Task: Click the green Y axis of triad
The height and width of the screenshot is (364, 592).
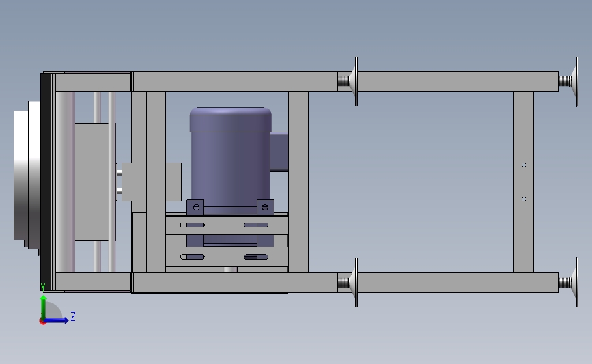Action: click(44, 307)
